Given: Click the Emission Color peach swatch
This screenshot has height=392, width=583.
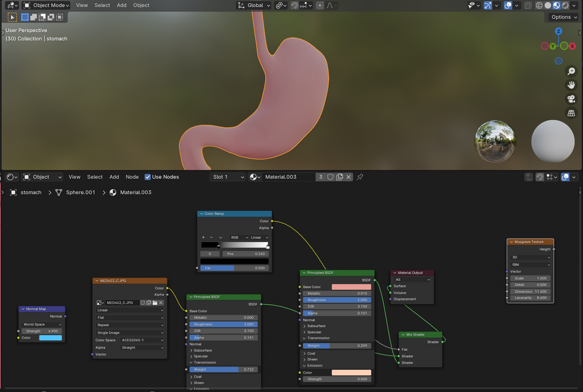Looking at the screenshot, I should click(x=352, y=372).
